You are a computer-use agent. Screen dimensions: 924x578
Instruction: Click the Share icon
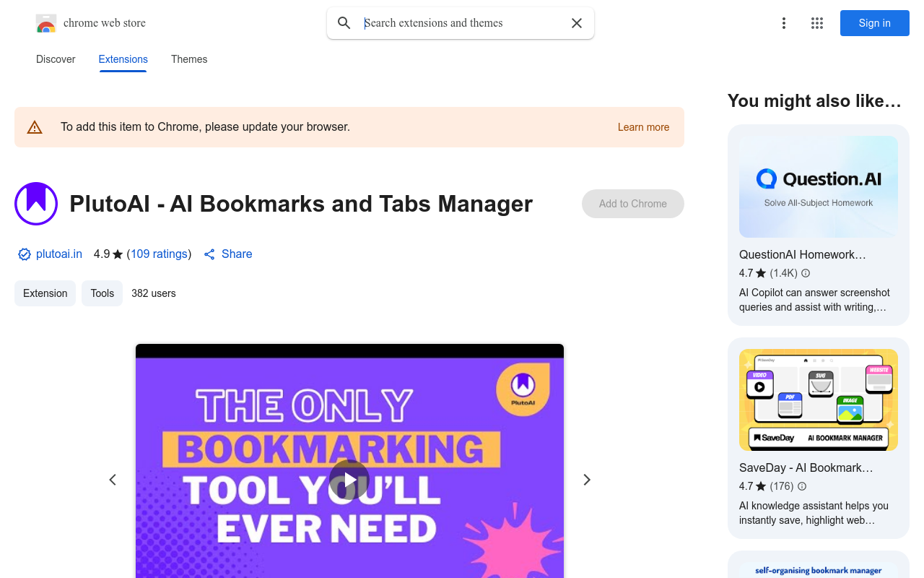coord(209,254)
